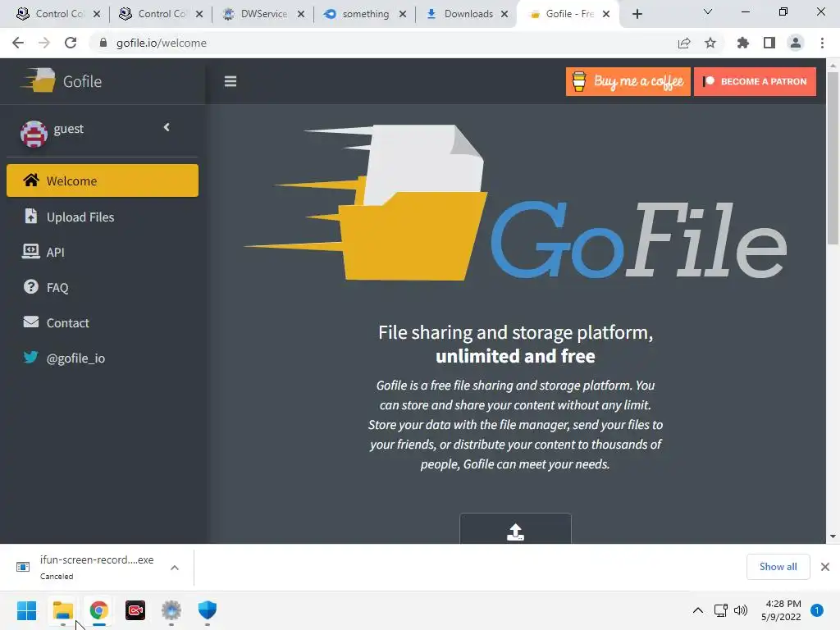
Task: Reload the page with refresh icon
Action: (x=71, y=43)
